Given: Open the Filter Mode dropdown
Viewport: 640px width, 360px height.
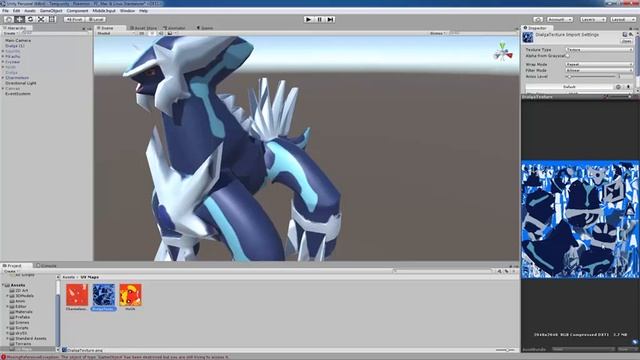Looking at the screenshot, I should point(599,70).
